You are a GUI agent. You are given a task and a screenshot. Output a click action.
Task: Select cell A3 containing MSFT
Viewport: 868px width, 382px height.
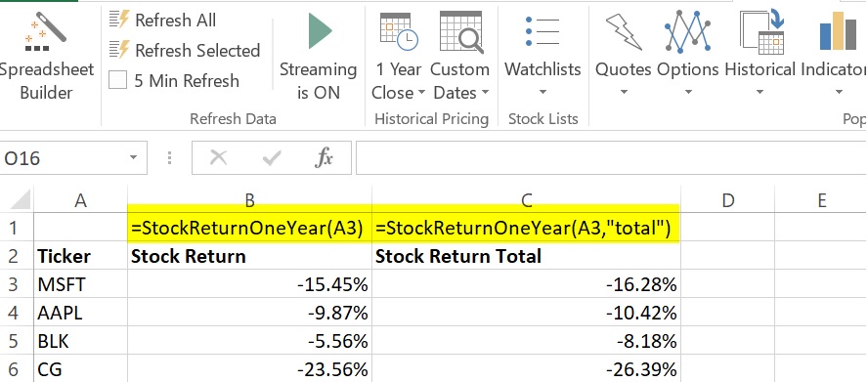tap(80, 284)
